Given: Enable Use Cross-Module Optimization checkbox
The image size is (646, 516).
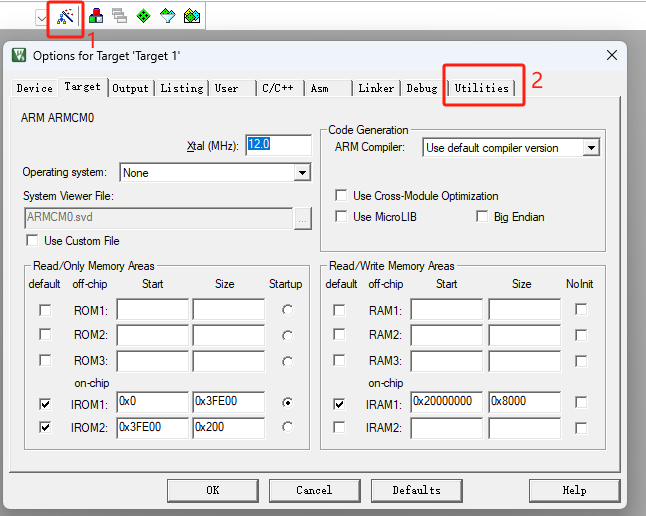Looking at the screenshot, I should pos(341,195).
